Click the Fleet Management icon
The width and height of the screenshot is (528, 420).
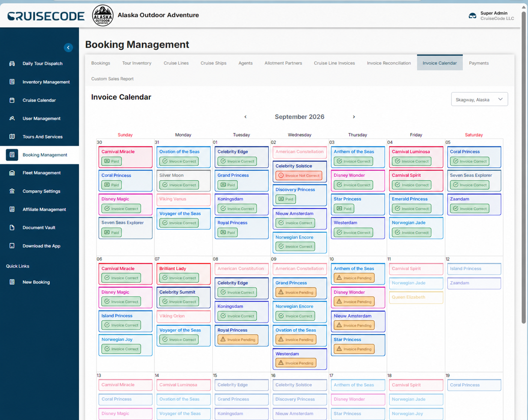(12, 173)
